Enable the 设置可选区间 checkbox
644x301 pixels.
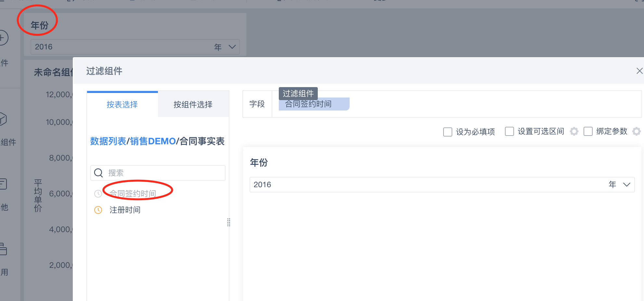(509, 131)
